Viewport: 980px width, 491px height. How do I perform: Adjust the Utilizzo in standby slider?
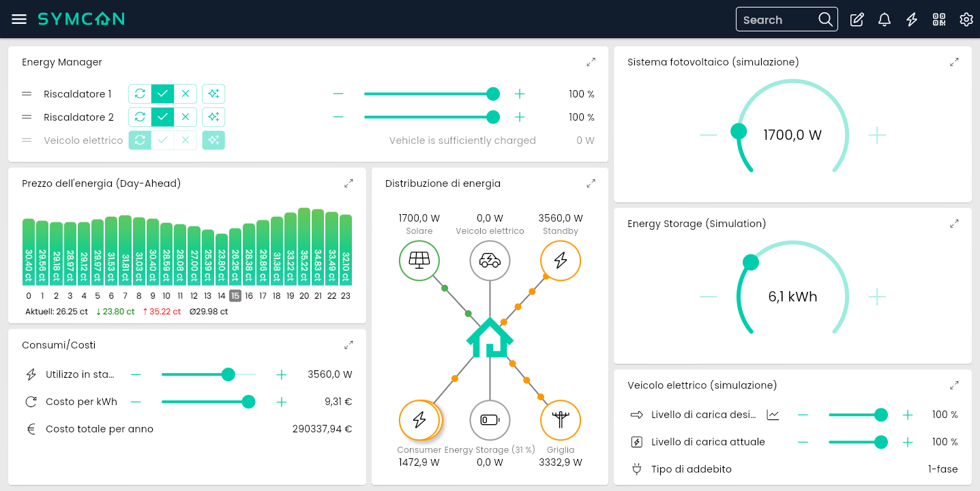point(228,374)
